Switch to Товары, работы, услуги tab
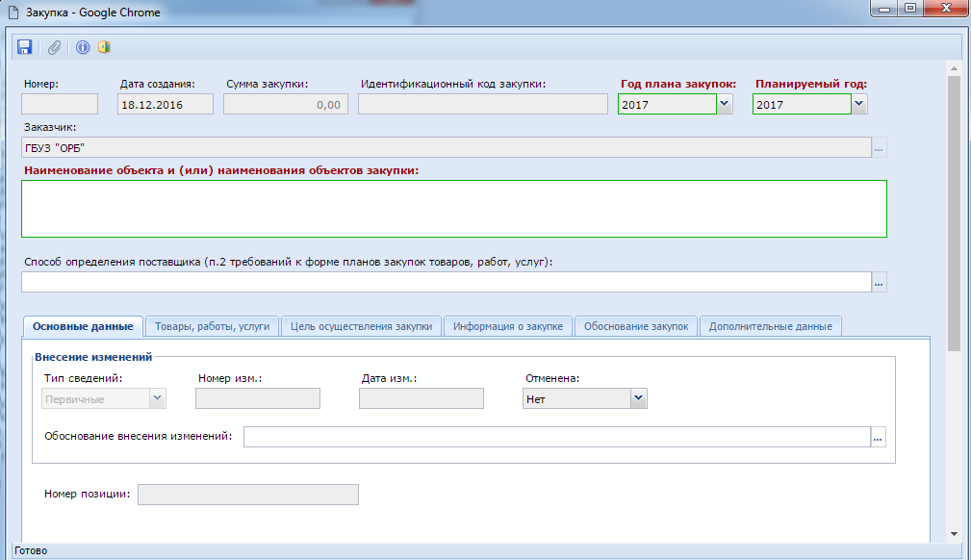Viewport: 971px width, 560px height. click(212, 326)
